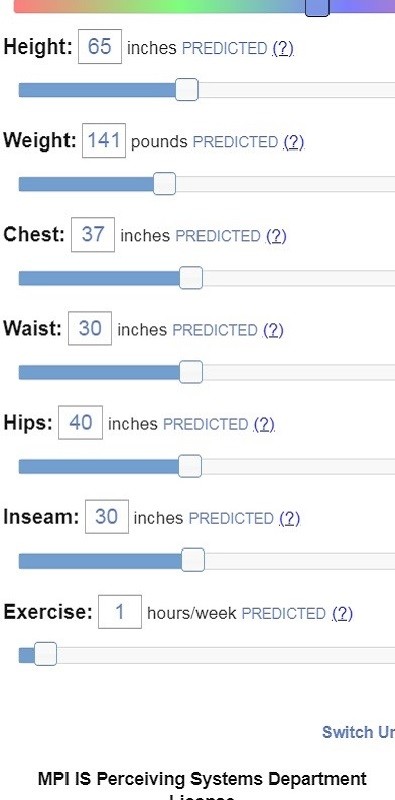Select the Inseam value input box
395x800 pixels.
(x=107, y=517)
